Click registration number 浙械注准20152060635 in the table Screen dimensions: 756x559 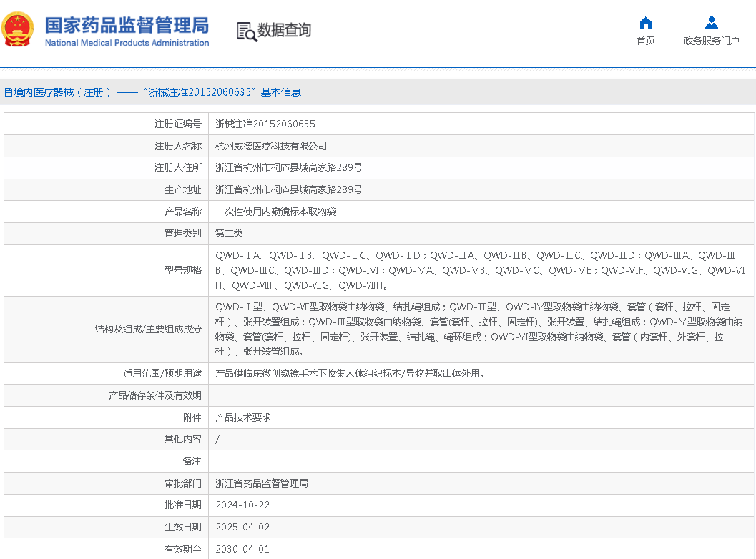[x=265, y=124]
